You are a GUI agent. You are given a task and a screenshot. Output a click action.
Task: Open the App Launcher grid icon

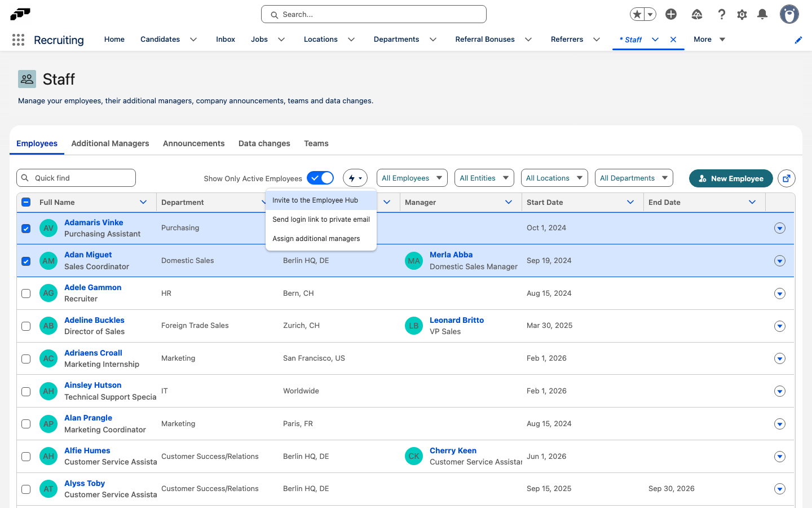point(18,40)
